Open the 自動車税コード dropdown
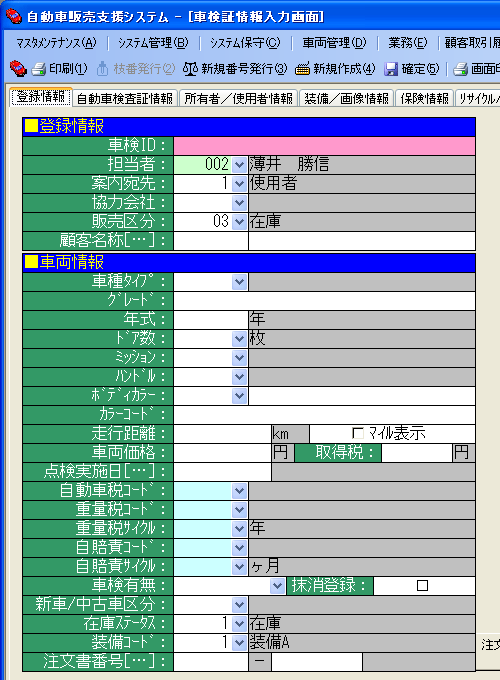The width and height of the screenshot is (500, 680). pos(239,491)
